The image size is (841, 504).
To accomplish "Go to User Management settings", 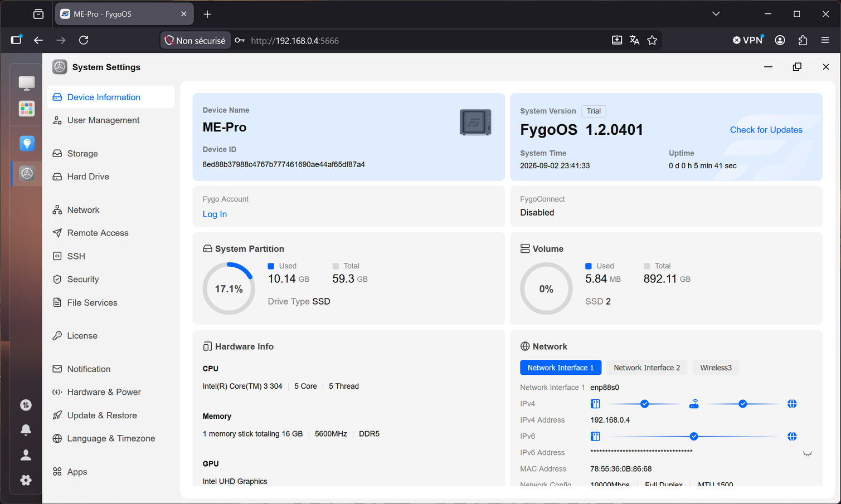I will coord(111,120).
